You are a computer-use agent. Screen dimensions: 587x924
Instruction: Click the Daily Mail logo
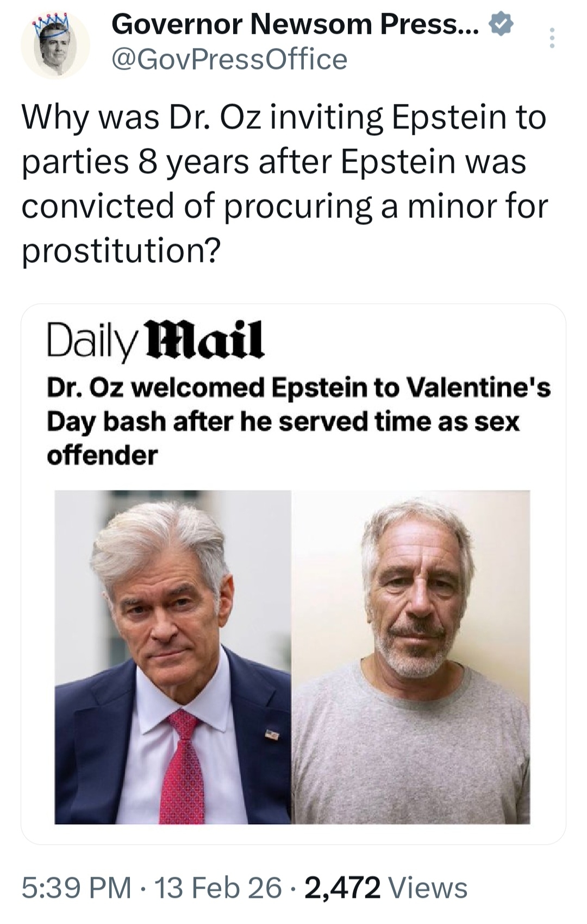pyautogui.click(x=155, y=341)
